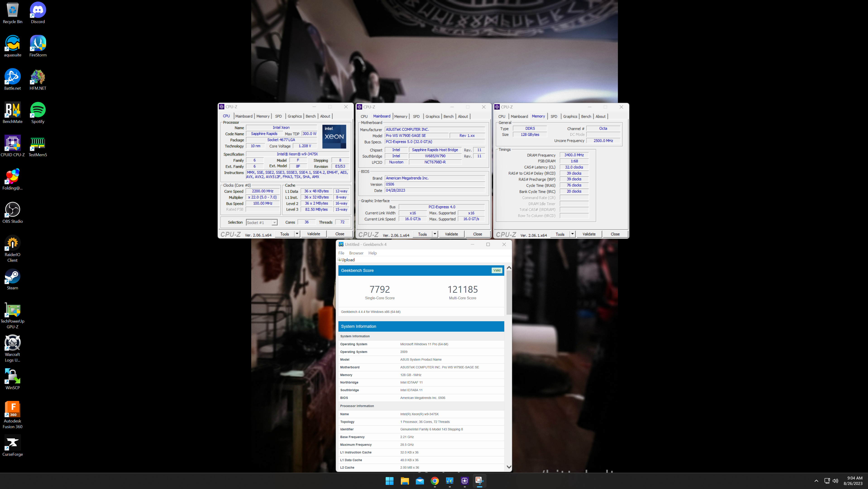Click the Core Speed 2200.00 MHz field
The image size is (868, 489).
[263, 191]
